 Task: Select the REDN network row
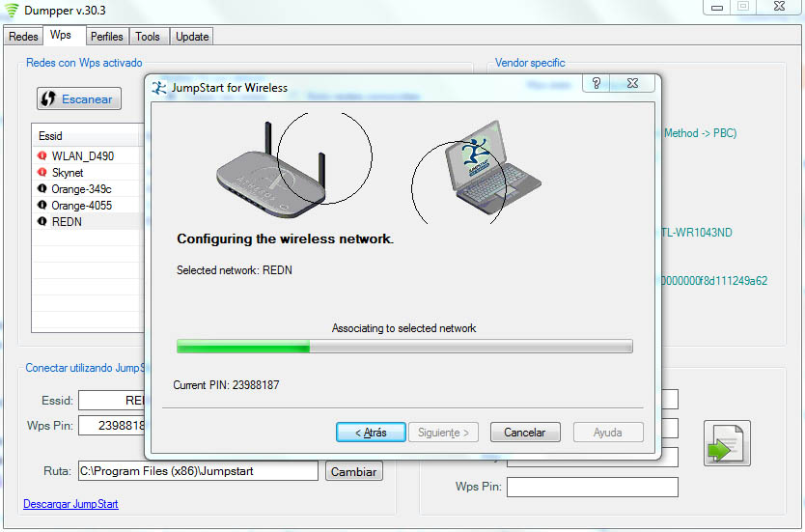87,221
